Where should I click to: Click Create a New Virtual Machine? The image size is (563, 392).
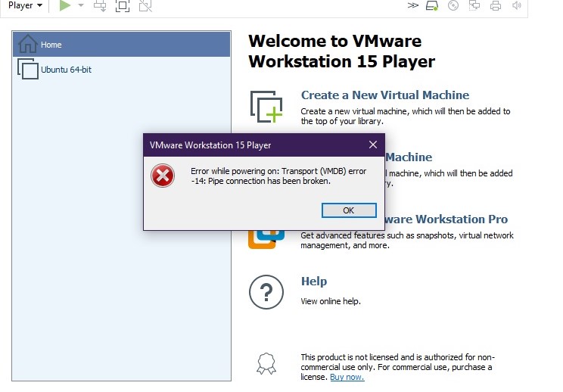tap(385, 95)
